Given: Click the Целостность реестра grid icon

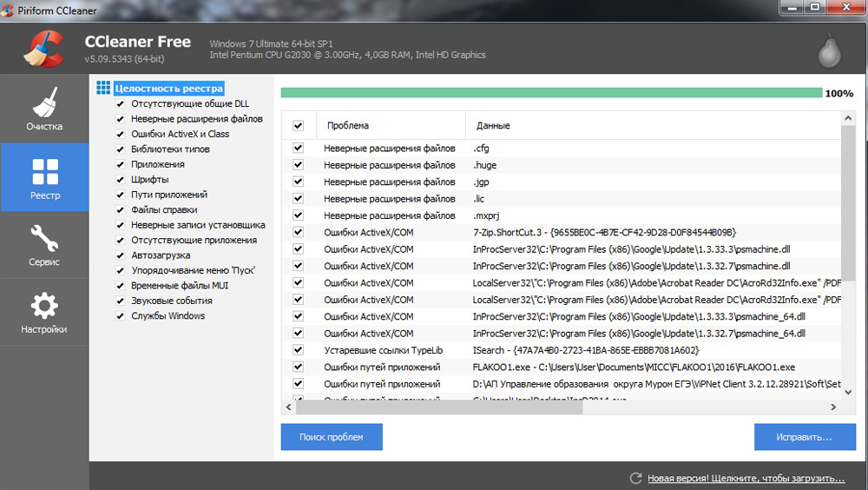Looking at the screenshot, I should [x=103, y=88].
